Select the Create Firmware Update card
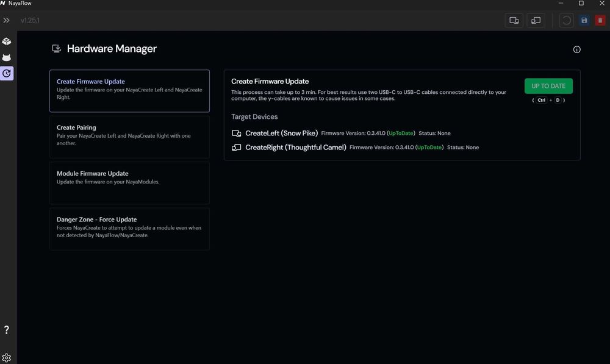 point(129,91)
